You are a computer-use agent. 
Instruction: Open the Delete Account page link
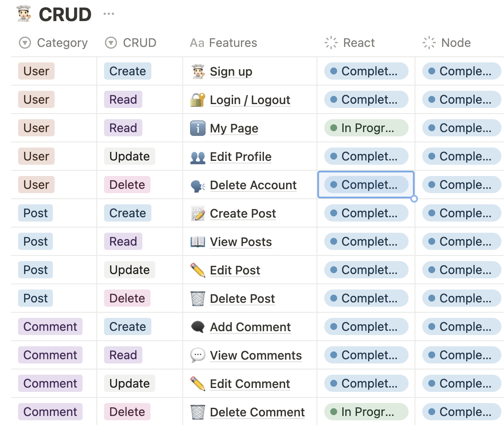pyautogui.click(x=253, y=185)
